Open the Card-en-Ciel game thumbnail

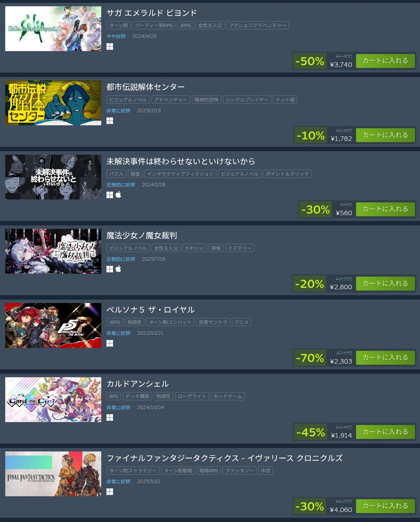pyautogui.click(x=53, y=399)
